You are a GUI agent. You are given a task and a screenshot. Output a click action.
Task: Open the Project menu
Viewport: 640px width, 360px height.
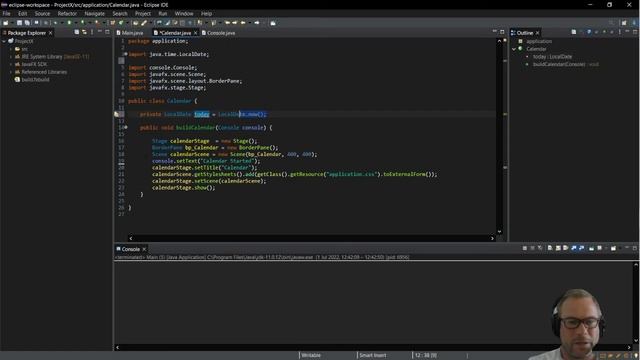click(143, 13)
